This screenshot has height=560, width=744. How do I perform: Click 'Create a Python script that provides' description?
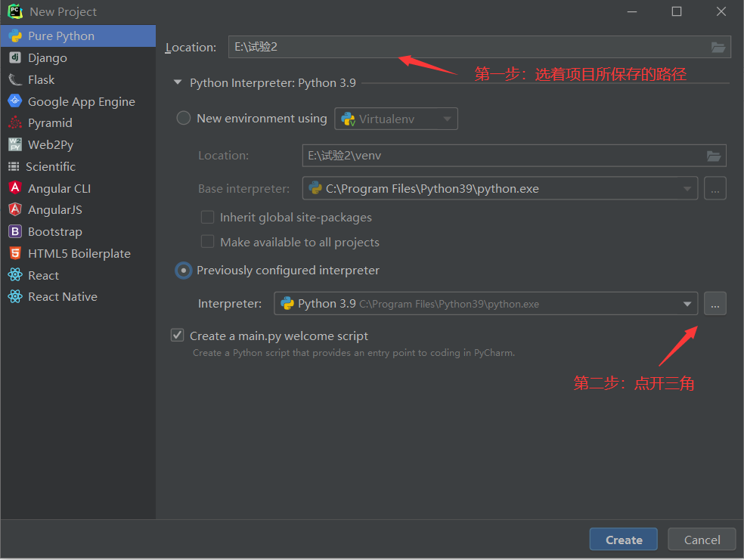pyautogui.click(x=354, y=353)
